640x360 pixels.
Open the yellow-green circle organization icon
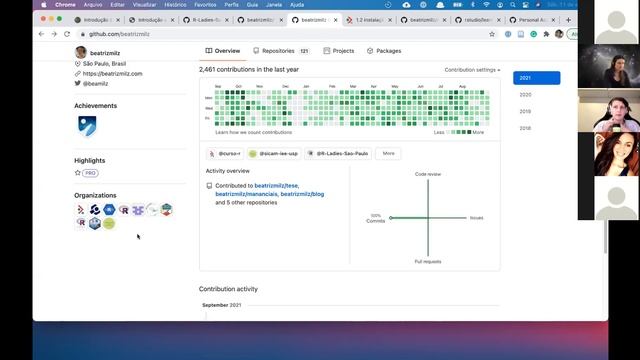coord(109,224)
